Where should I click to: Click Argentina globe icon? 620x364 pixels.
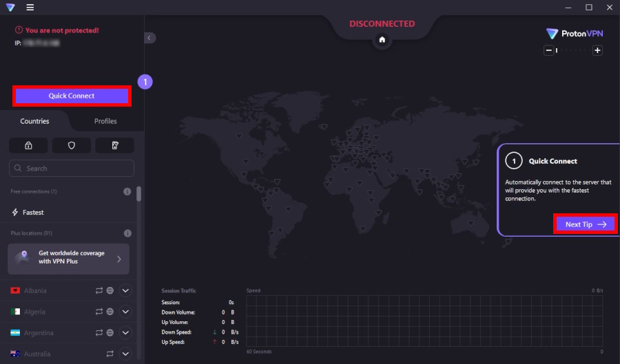tap(110, 333)
